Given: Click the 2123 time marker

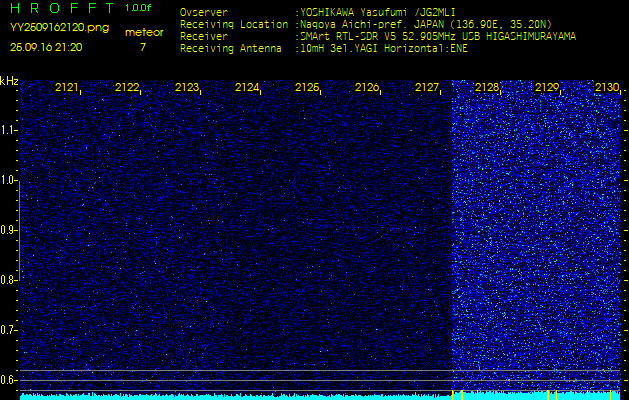Looking at the screenshot, I should [x=187, y=87].
